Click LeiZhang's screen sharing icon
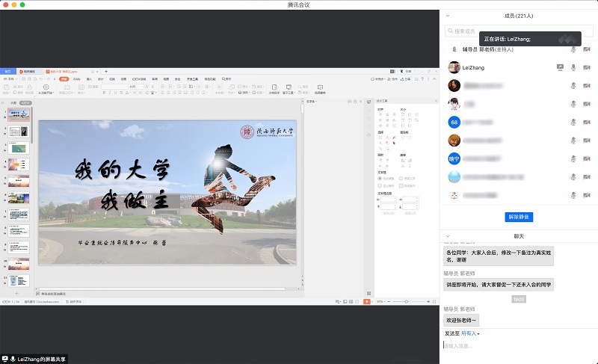The width and height of the screenshot is (598, 364). pos(560,67)
